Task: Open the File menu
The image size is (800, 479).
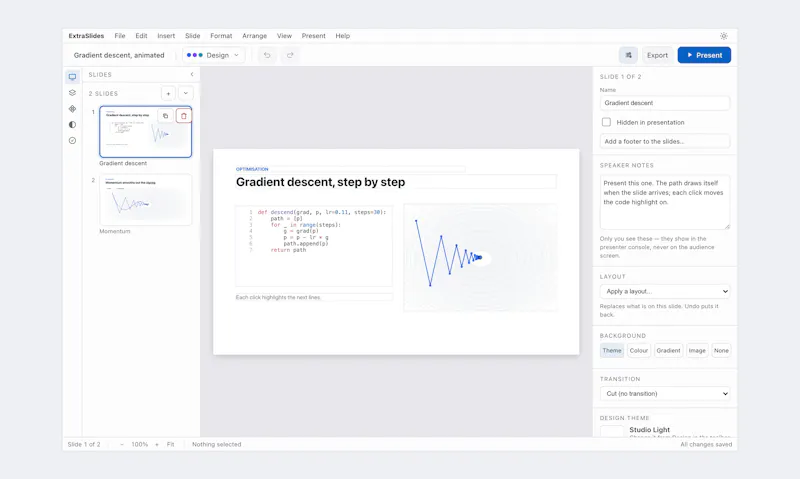Action: [120, 36]
